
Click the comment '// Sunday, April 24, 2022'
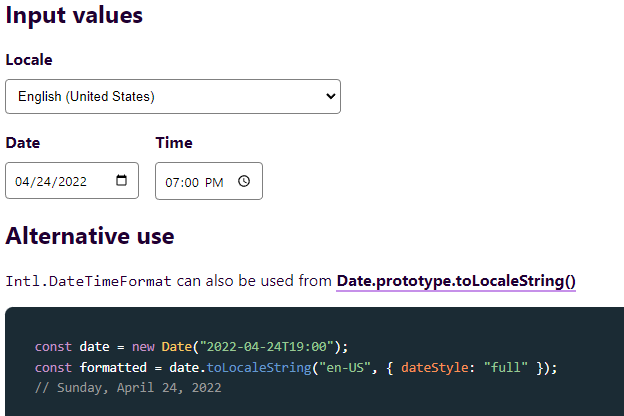click(x=128, y=388)
